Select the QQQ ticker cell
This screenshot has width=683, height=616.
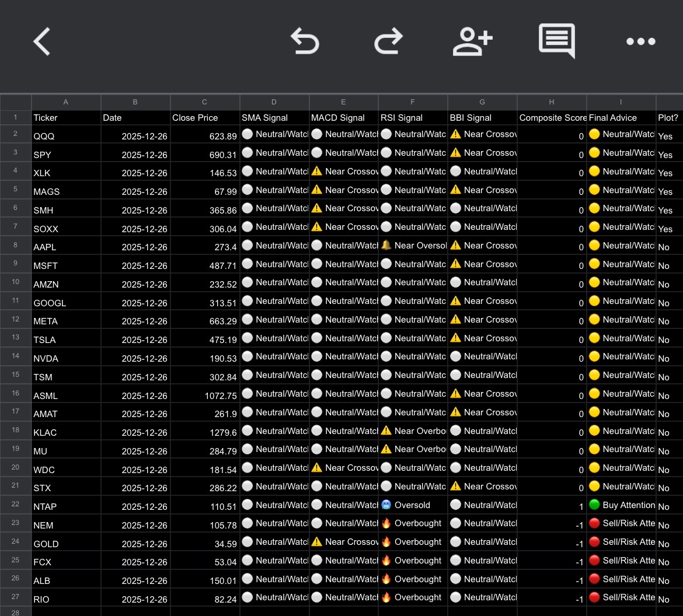(x=66, y=134)
